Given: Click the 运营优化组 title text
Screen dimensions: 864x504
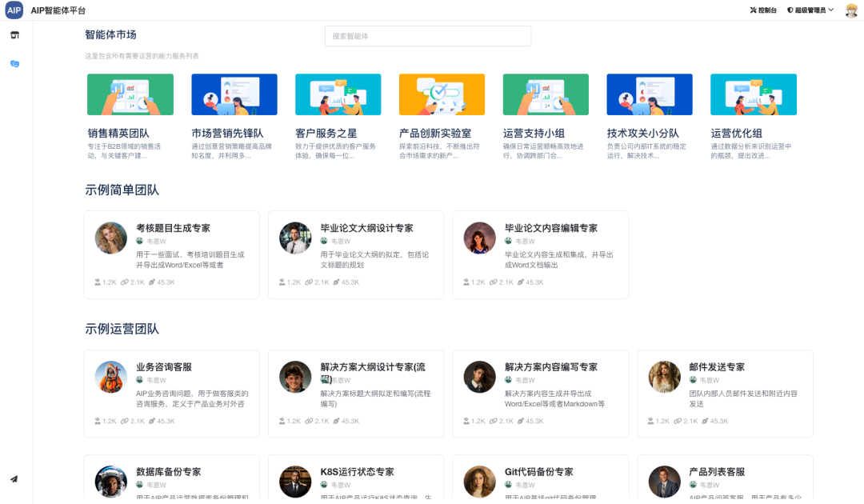Looking at the screenshot, I should [737, 134].
